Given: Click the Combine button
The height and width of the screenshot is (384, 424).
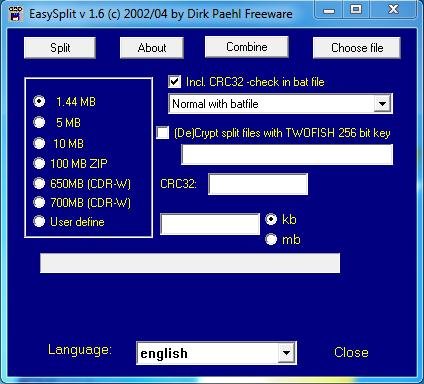Looking at the screenshot, I should [x=247, y=47].
